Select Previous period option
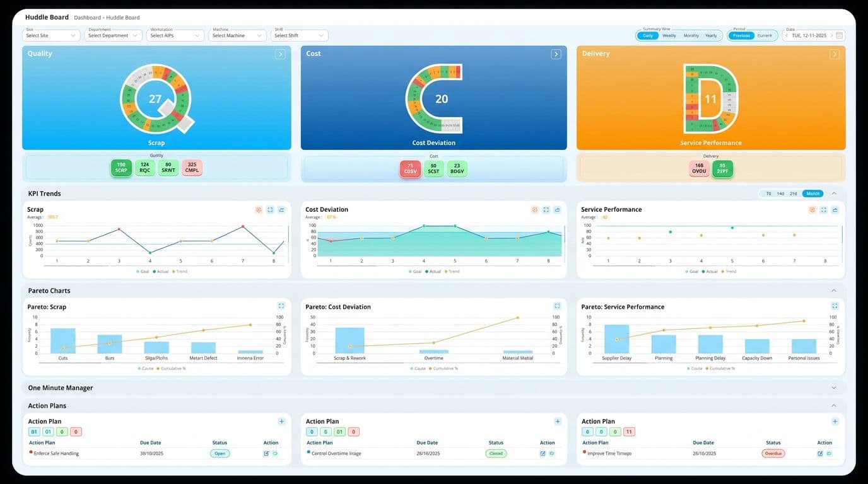The height and width of the screenshot is (484, 868). (x=742, y=36)
